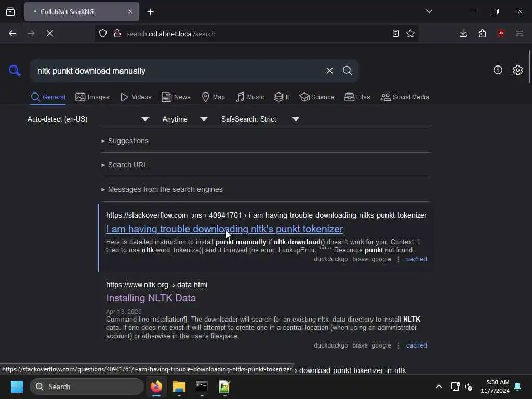This screenshot has height=399, width=532.
Task: Open the Notepad++ taskbar icon
Action: pos(224,387)
